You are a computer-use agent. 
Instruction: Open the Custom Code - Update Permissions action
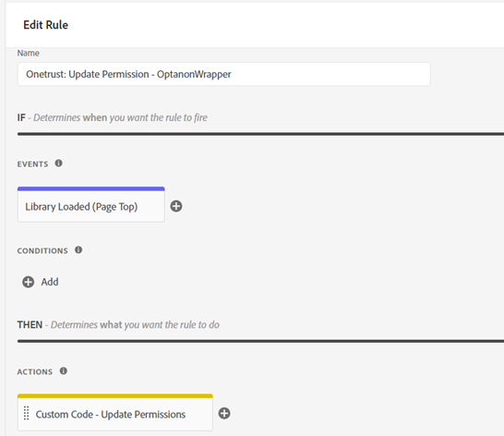pyautogui.click(x=115, y=414)
